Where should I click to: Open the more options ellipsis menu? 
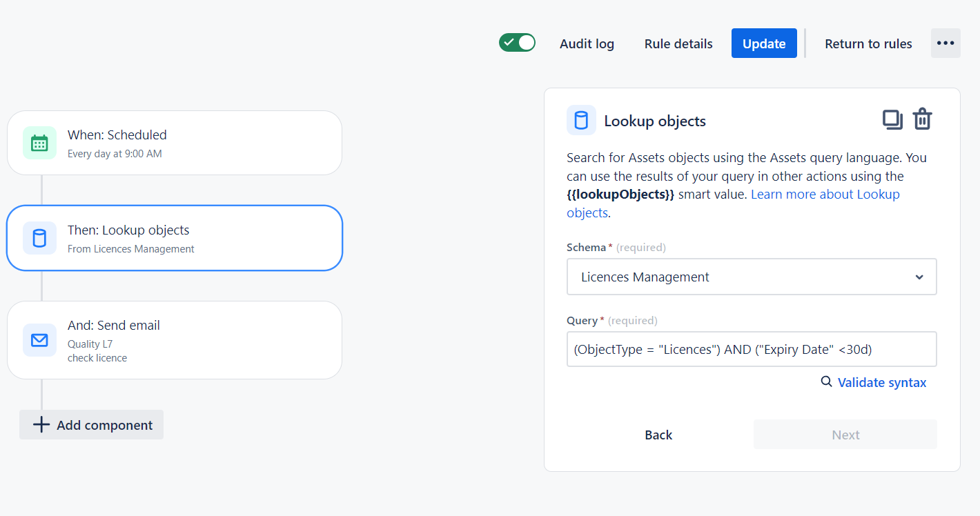(945, 43)
